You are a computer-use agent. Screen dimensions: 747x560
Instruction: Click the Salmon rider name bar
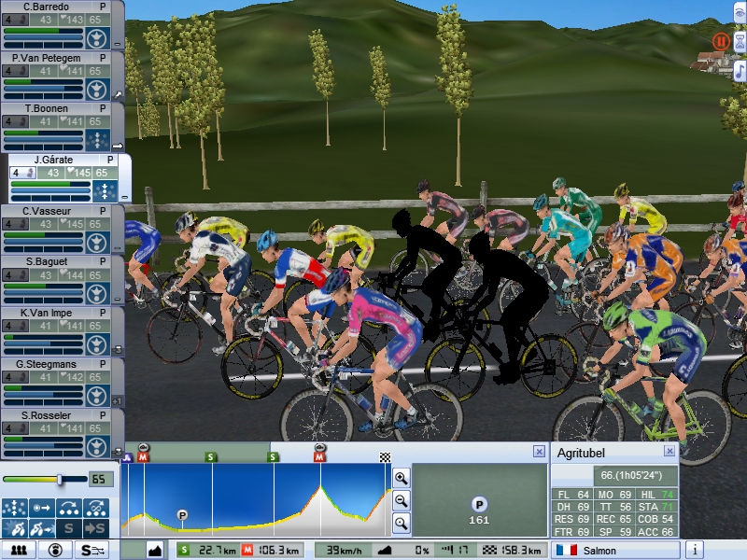tap(616, 550)
